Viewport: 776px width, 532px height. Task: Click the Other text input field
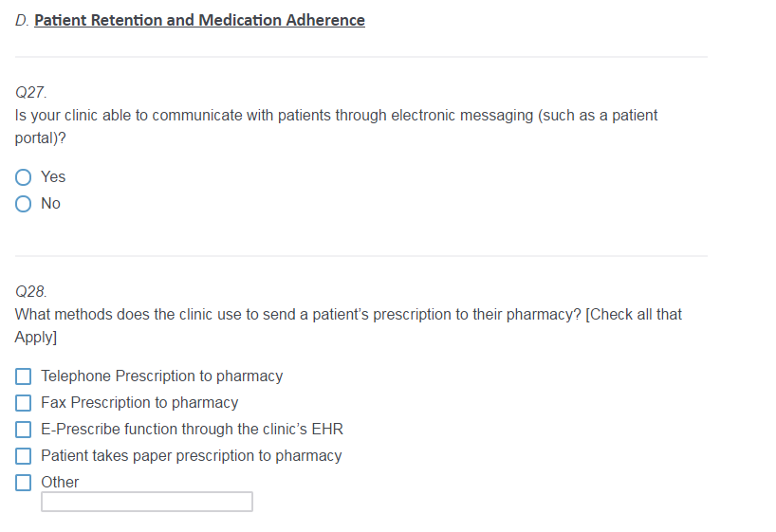click(146, 502)
